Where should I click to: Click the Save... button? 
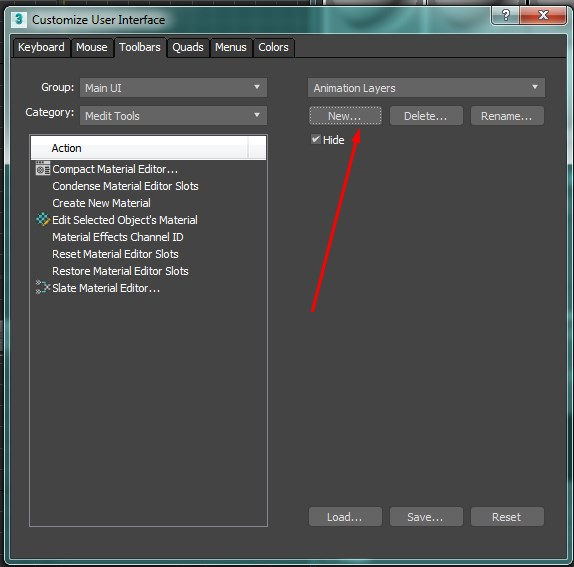pyautogui.click(x=426, y=516)
